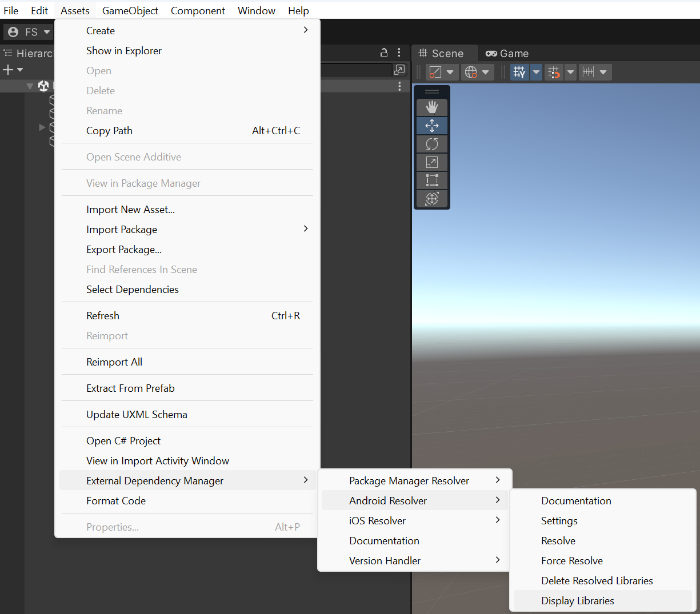Click the Hierarchy panel three-dot options icon

pyautogui.click(x=399, y=53)
